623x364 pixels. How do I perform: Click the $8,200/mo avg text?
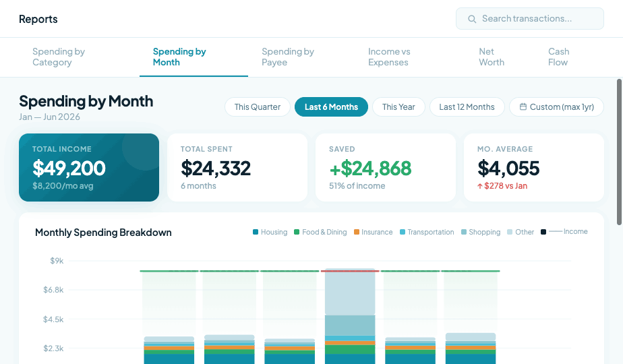[63, 186]
